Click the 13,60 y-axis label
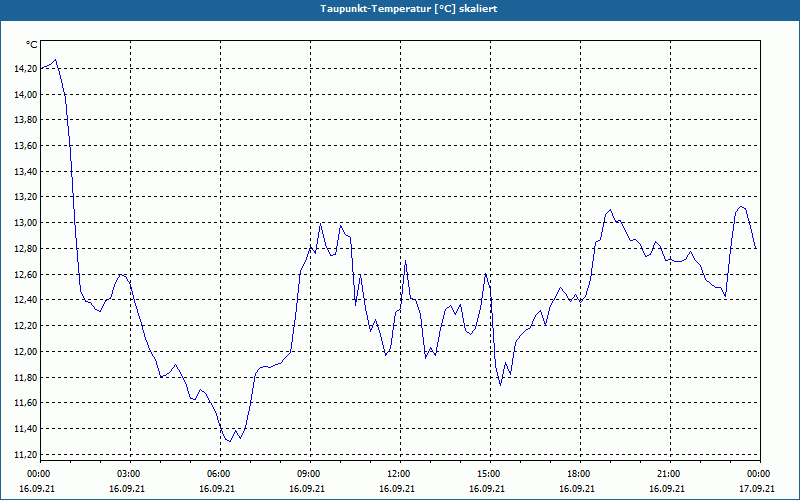800x500 pixels. point(26,146)
